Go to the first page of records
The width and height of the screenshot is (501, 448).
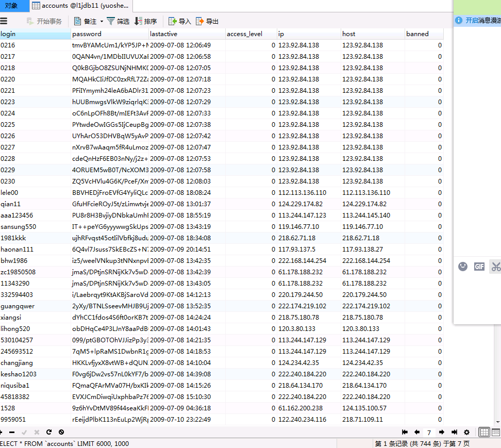[x=405, y=432]
